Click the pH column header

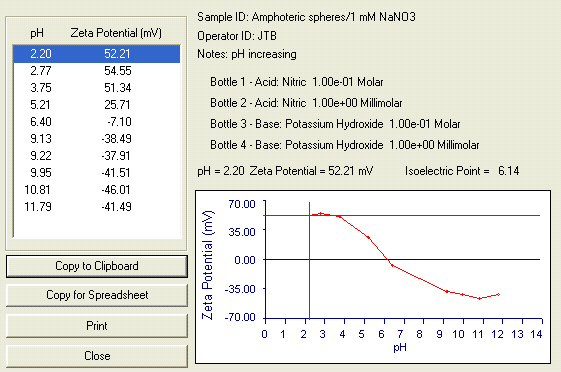[x=37, y=34]
